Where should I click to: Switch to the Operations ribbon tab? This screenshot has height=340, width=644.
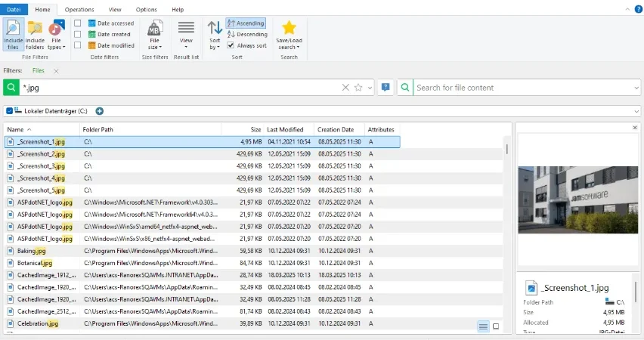click(x=79, y=9)
